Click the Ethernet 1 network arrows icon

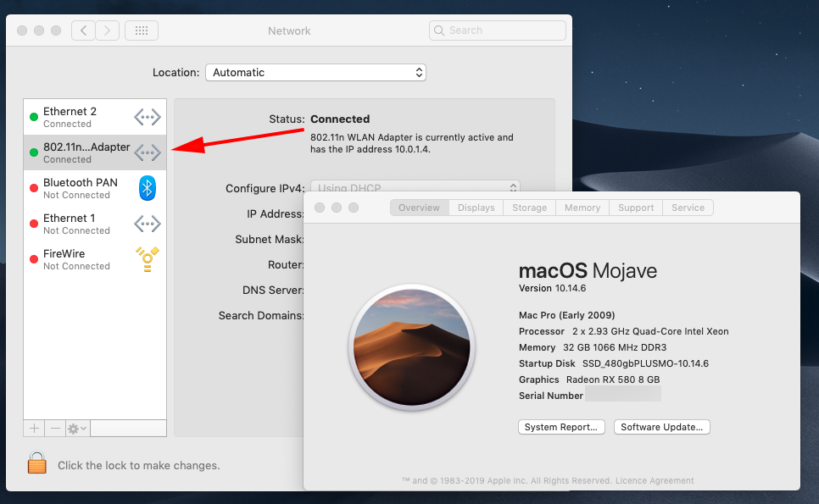148,224
